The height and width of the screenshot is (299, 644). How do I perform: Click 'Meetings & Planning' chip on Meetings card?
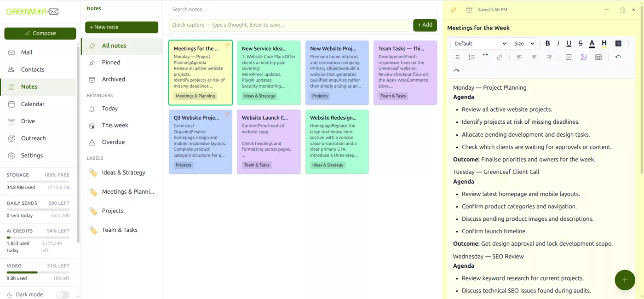195,96
